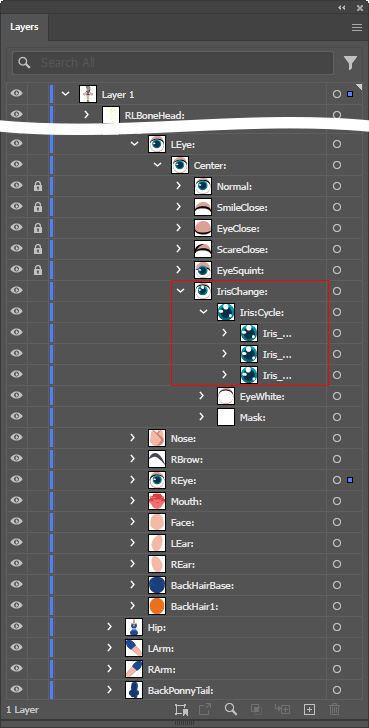
Task: Click selection indicator square on Layer 1
Action: (350, 94)
